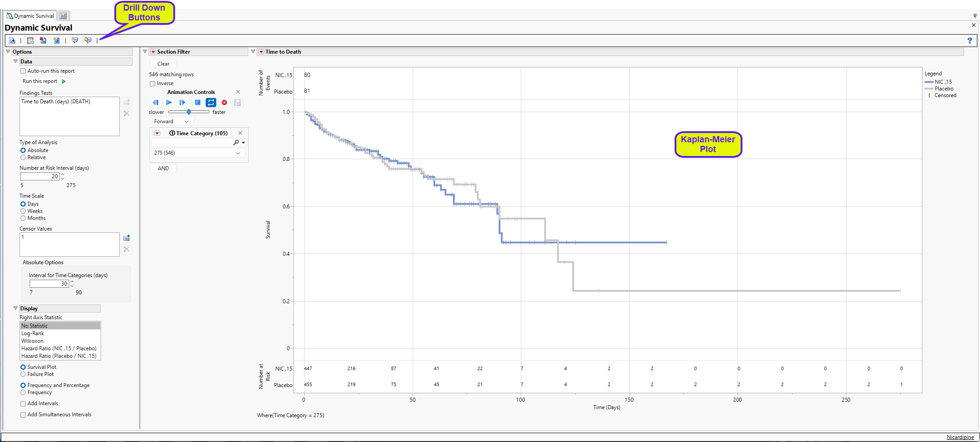This screenshot has width=980, height=442.
Task: Collapse the Section Filter outline
Action: click(145, 51)
